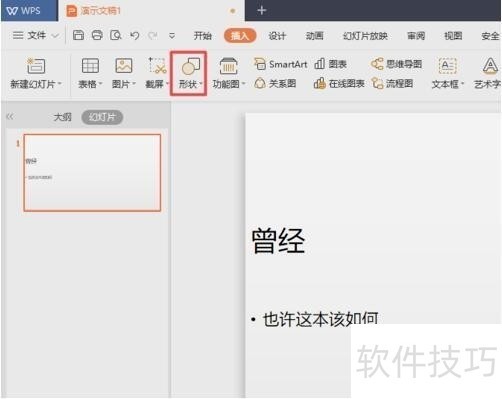Screen dimensions: 502x399
Task: Select slide 1 thumbnail
Action: [92, 173]
